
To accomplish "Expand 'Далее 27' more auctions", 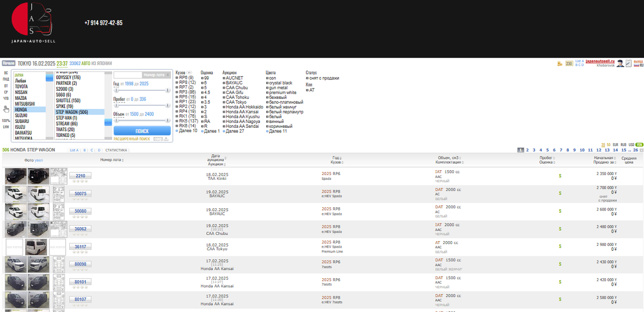I will pos(234,130).
